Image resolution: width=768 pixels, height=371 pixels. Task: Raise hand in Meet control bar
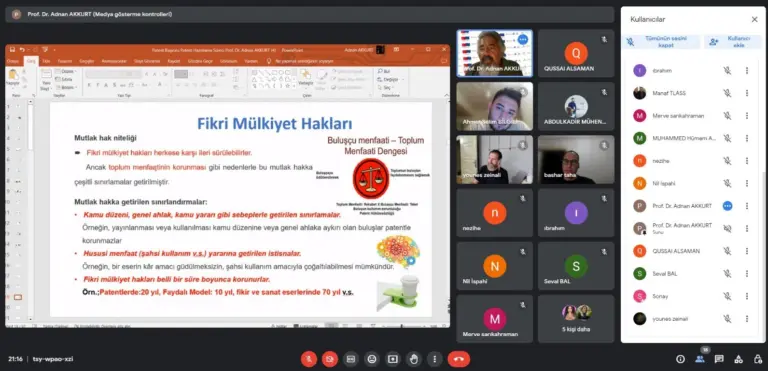(414, 359)
